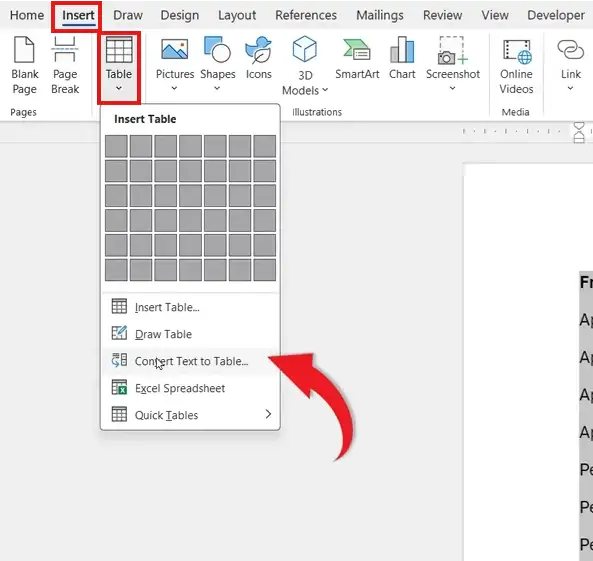Open the Design tab

click(180, 15)
